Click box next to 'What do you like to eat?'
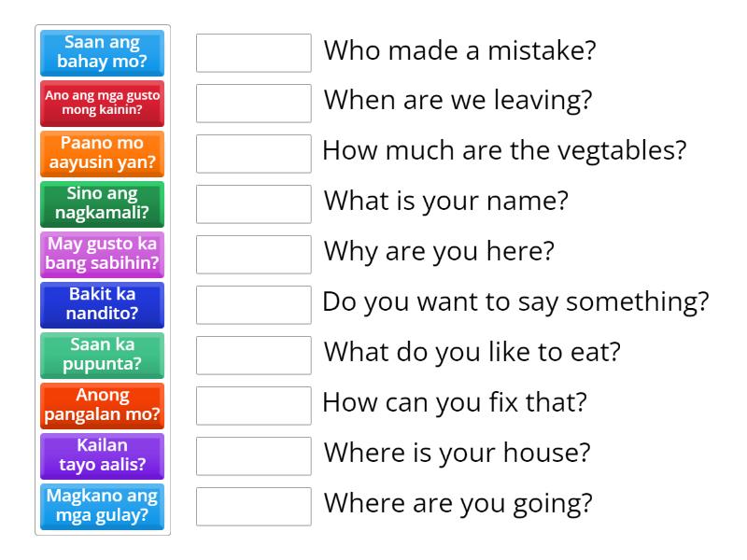 [x=254, y=356]
